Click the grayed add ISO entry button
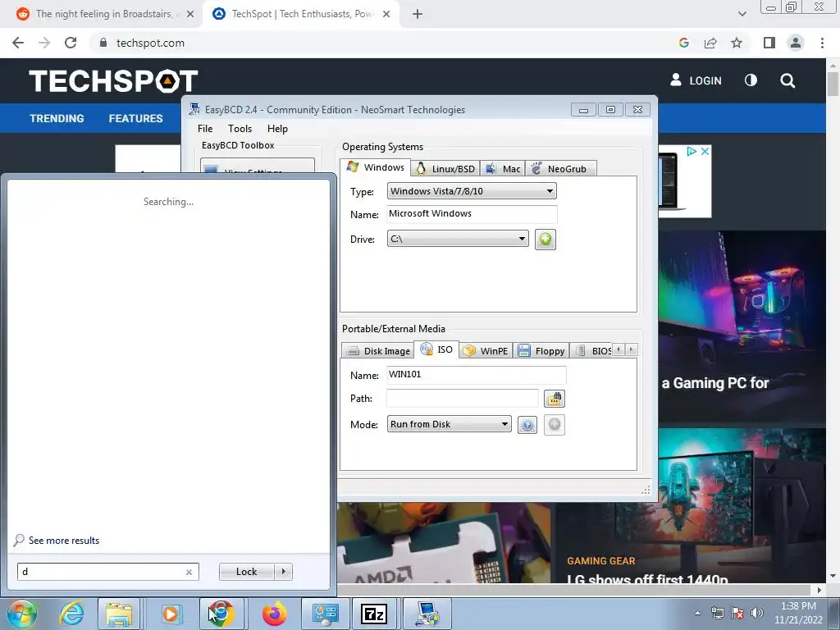Viewport: 840px width, 630px height. click(555, 425)
